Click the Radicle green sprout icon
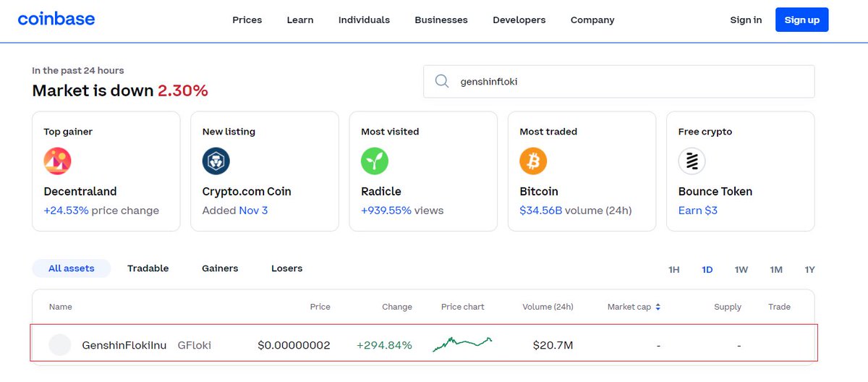 coord(375,161)
